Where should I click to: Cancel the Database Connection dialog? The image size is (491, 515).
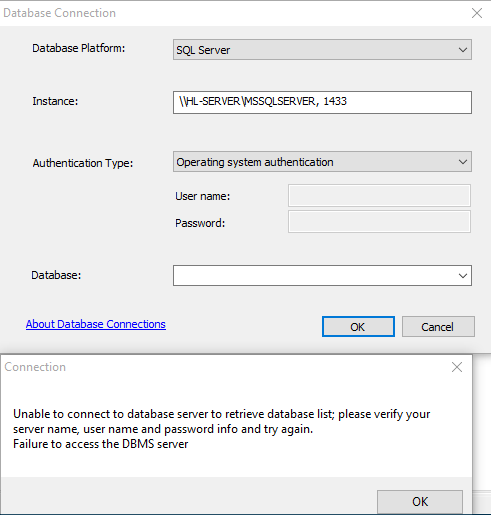point(438,327)
